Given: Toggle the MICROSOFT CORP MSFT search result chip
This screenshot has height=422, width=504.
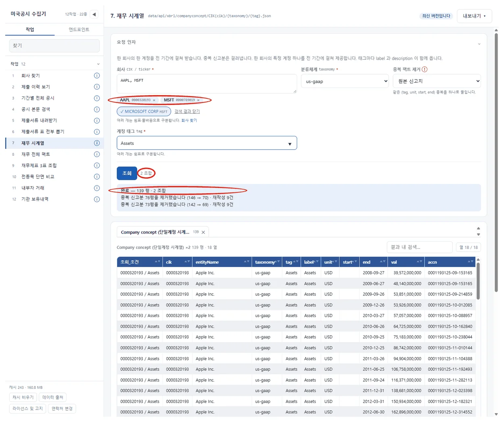Looking at the screenshot, I should pos(144,112).
